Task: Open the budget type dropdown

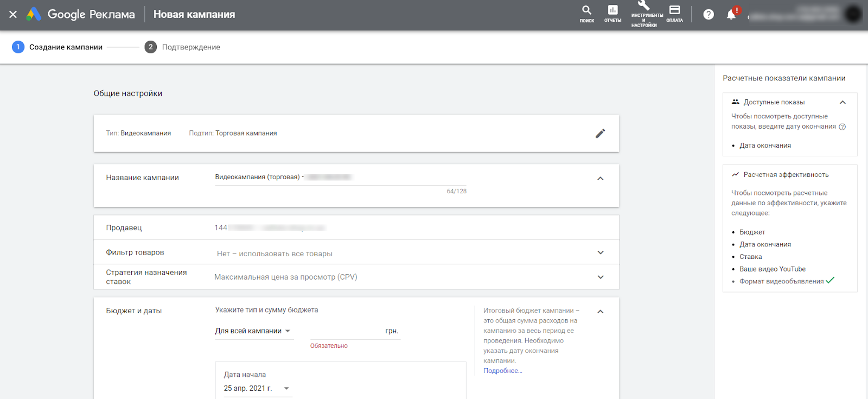Action: [253, 331]
